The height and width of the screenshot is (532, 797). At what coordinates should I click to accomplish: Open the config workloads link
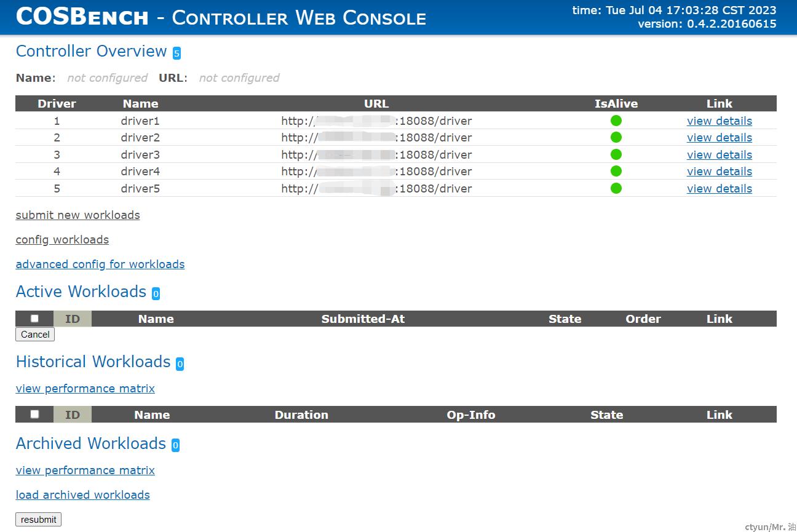62,239
